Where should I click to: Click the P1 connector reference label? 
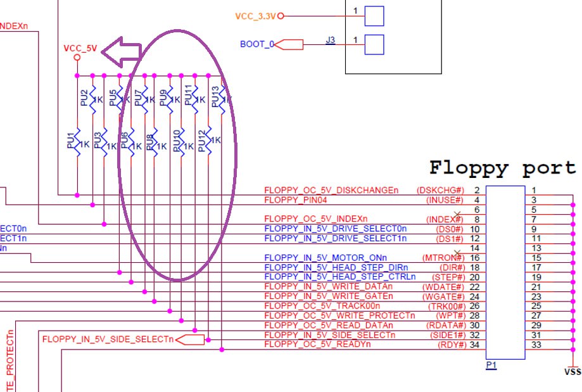click(x=490, y=365)
